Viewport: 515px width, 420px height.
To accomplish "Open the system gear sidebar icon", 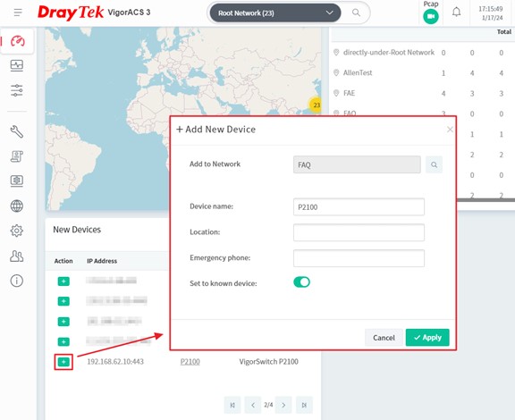I will 17,231.
